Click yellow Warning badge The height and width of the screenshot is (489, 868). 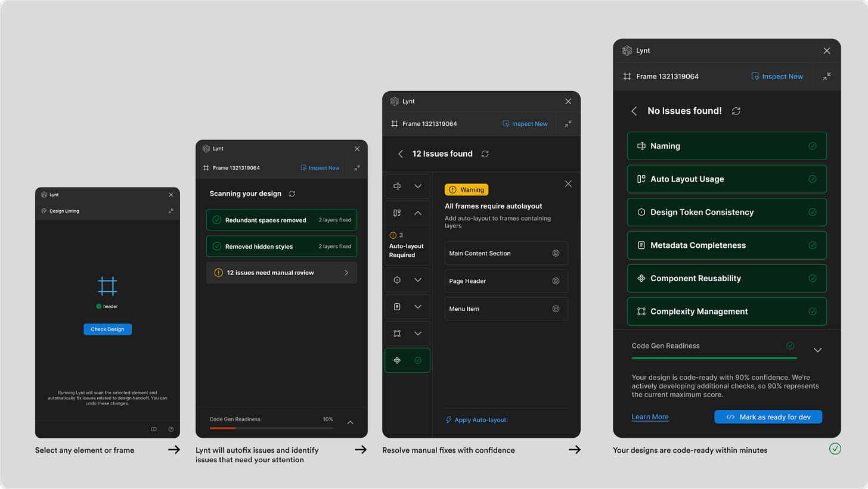pos(466,189)
